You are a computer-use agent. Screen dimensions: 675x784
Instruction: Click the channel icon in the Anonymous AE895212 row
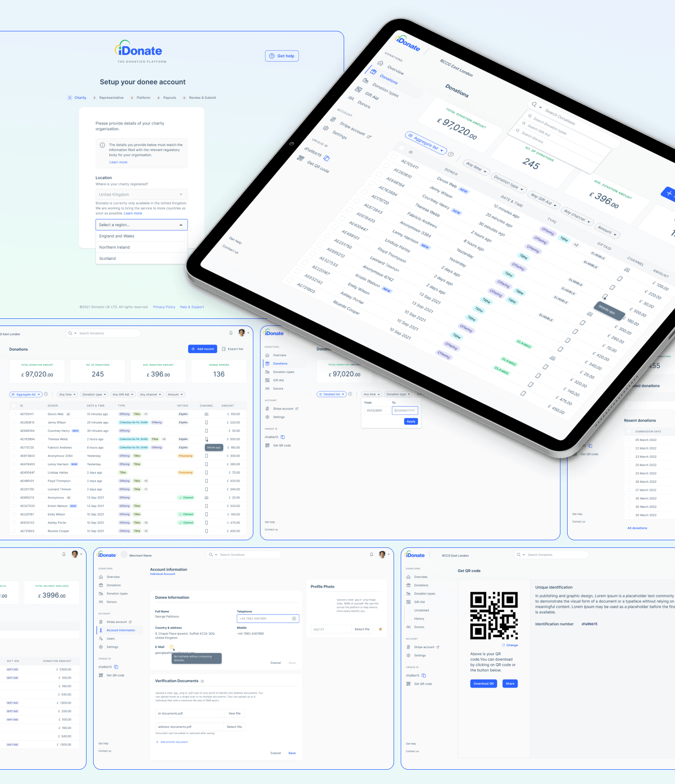pyautogui.click(x=206, y=497)
